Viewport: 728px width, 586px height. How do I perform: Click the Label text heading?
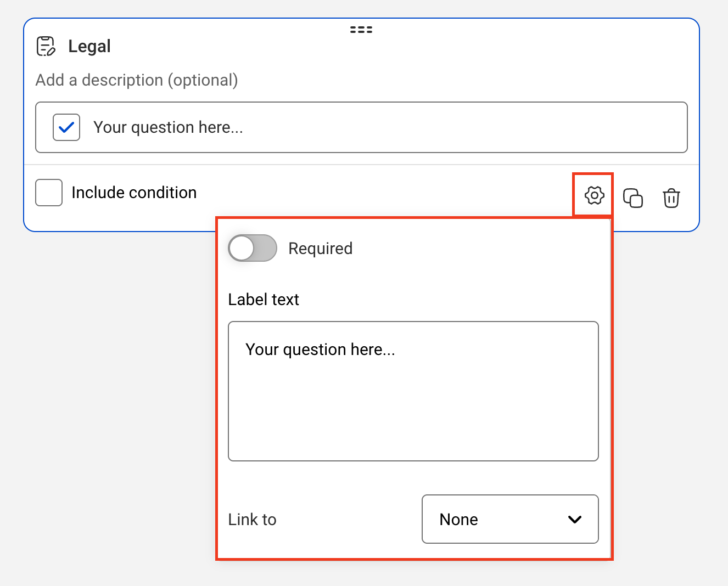click(x=264, y=300)
